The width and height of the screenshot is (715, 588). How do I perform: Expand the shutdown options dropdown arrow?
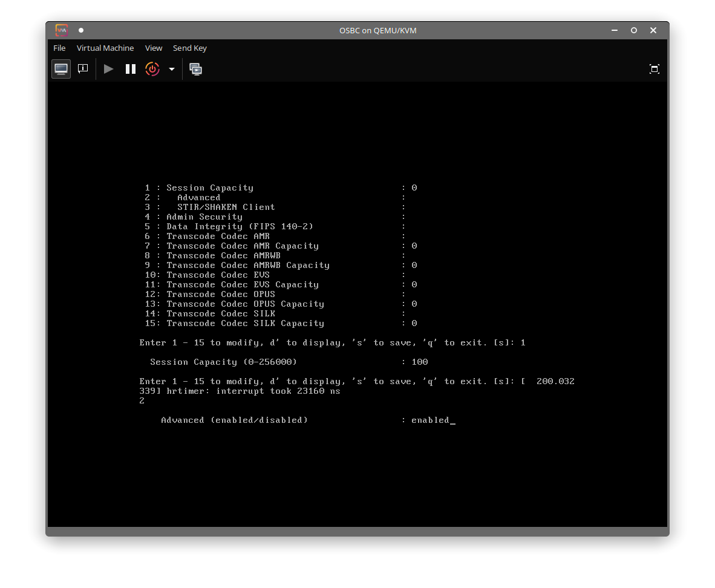172,69
